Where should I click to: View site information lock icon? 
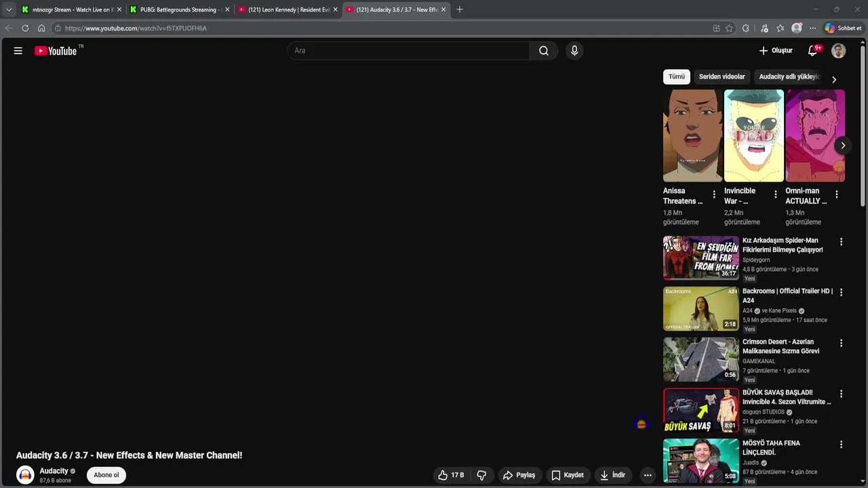[58, 28]
